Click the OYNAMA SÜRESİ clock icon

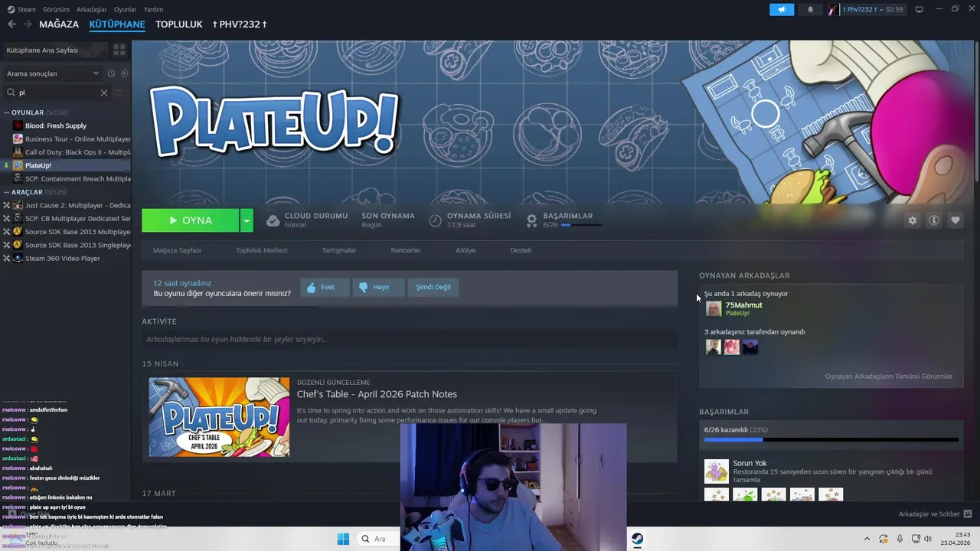[435, 220]
